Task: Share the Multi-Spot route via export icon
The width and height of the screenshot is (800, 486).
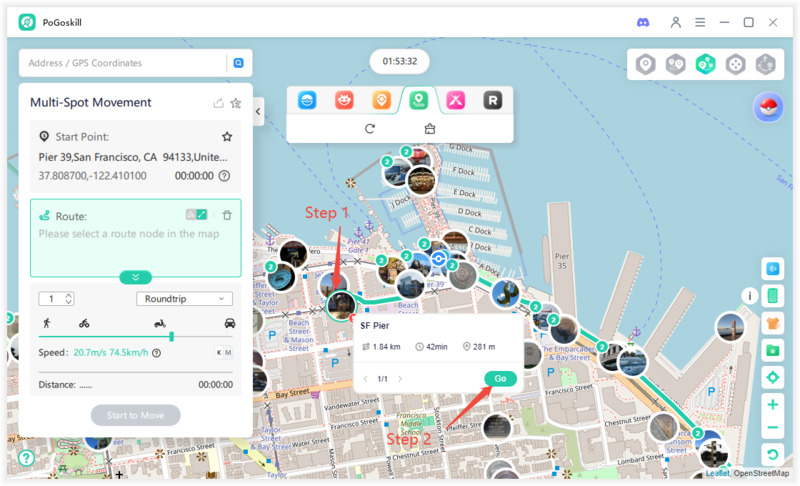Action: coord(218,103)
